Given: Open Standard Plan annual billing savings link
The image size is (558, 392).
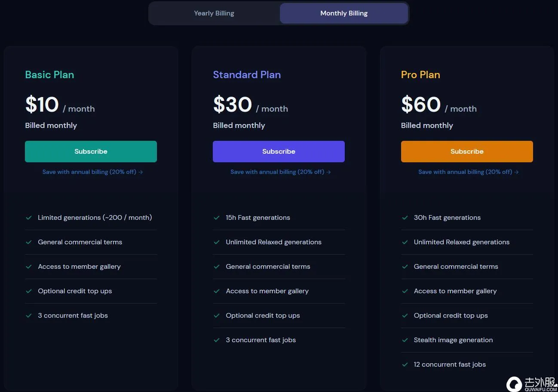Looking at the screenshot, I should click(280, 172).
